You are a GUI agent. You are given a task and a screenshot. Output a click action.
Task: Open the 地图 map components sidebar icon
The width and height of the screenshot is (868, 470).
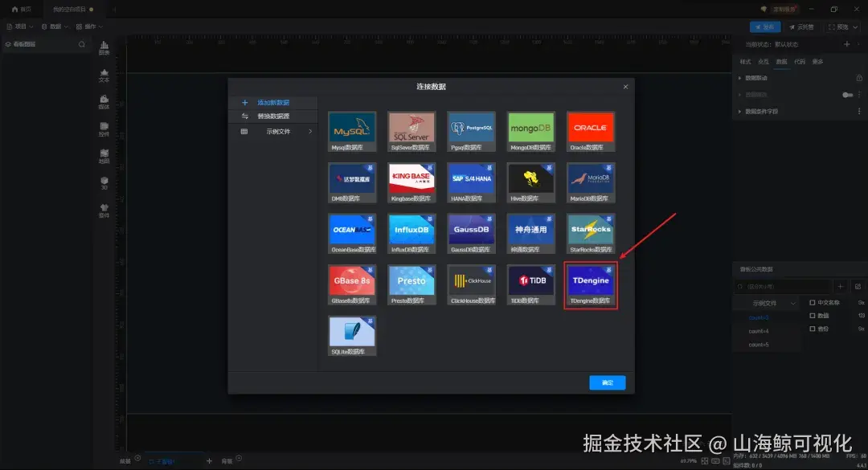[x=104, y=156]
